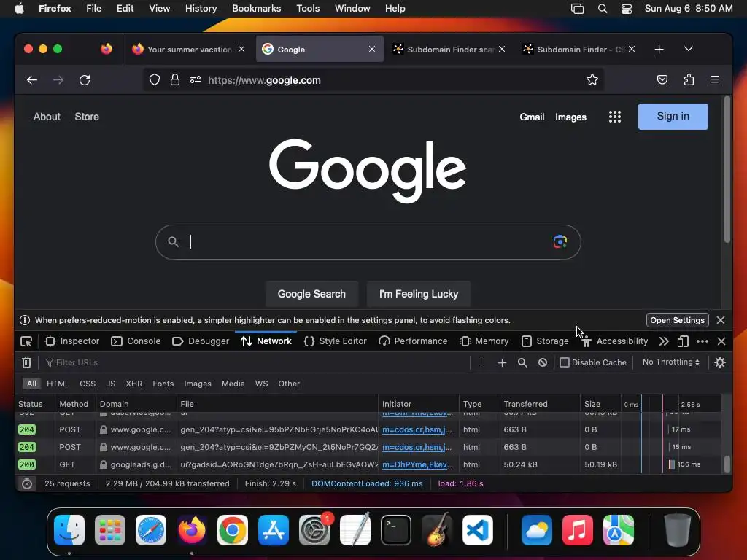Image resolution: width=747 pixels, height=560 pixels.
Task: Search by image camera icon
Action: (x=560, y=242)
